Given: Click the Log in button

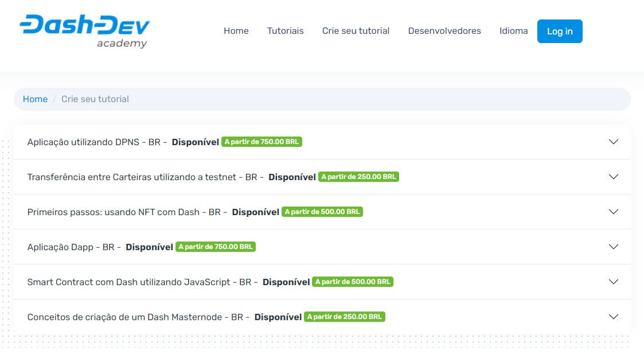Looking at the screenshot, I should click(560, 31).
